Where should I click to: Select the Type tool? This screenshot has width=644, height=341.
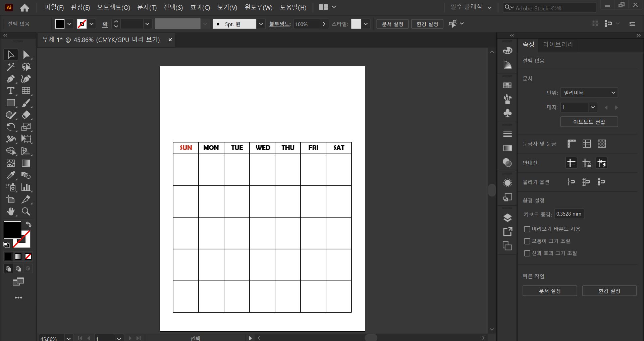pyautogui.click(x=11, y=91)
